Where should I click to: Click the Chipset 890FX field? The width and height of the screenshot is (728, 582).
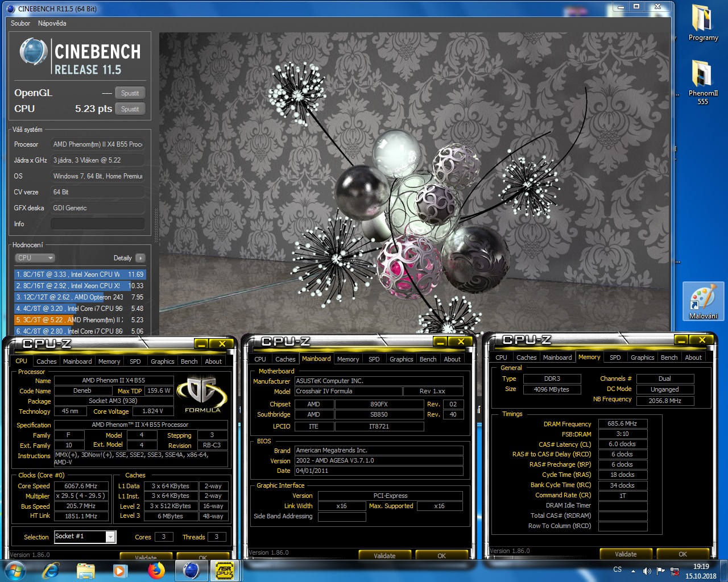pyautogui.click(x=379, y=404)
